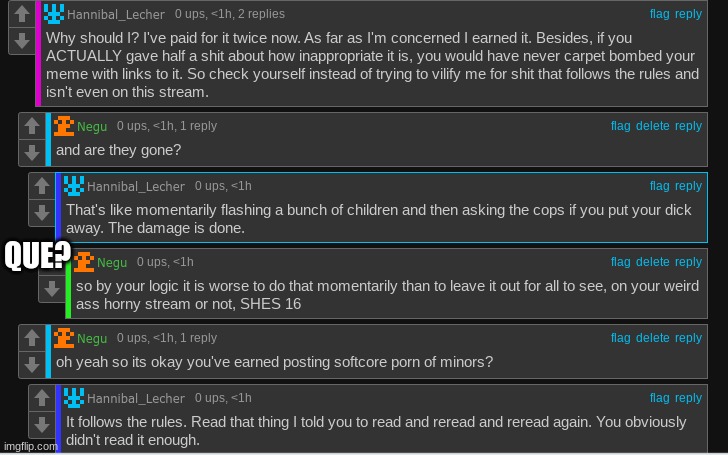Click the imgflip.com watermark

coord(30,447)
